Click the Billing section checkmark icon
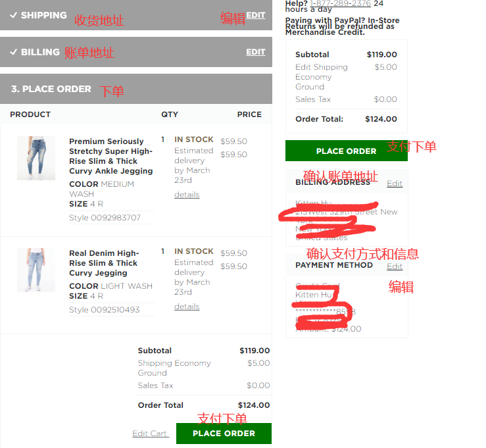The width and height of the screenshot is (486, 448). (13, 52)
